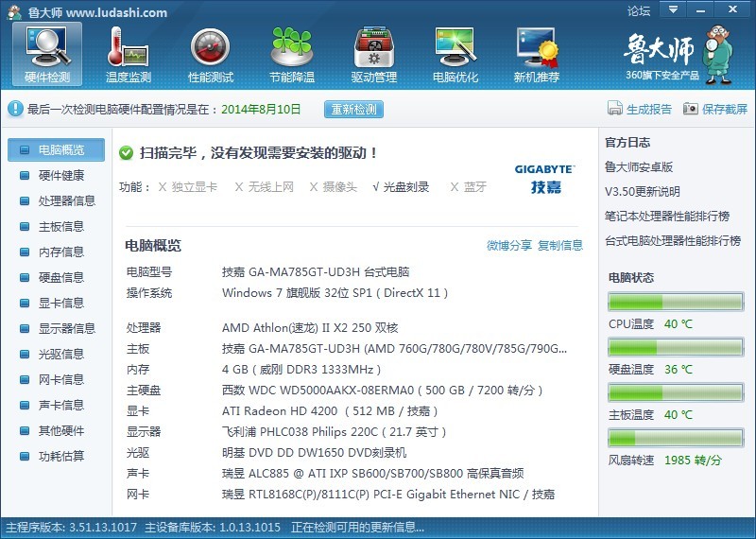Click 生成报告 link text
This screenshot has width=756, height=539.
[649, 109]
